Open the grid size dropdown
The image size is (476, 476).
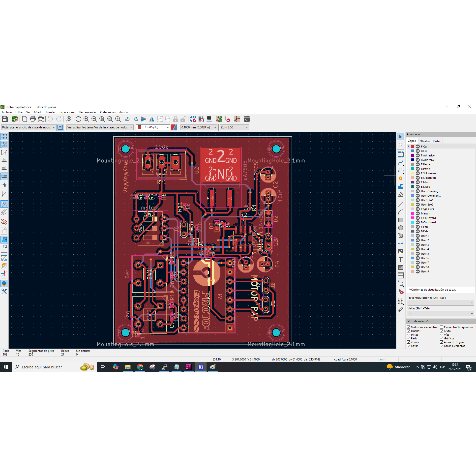click(199, 127)
